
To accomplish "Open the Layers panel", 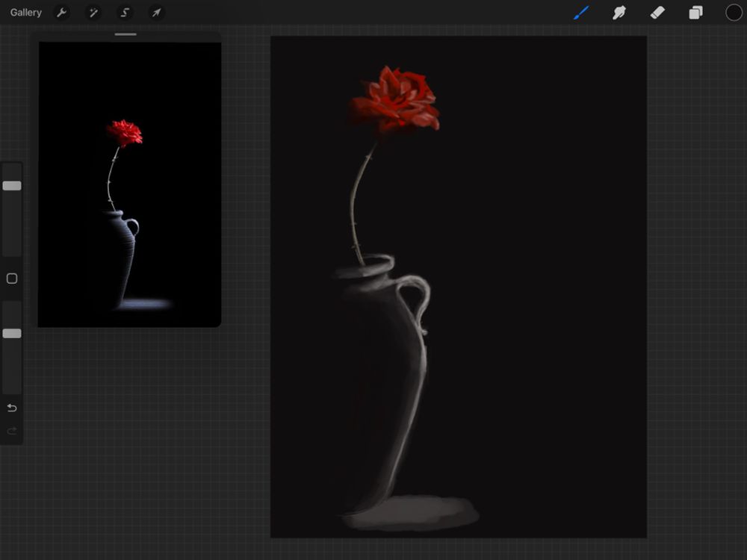I will tap(695, 13).
